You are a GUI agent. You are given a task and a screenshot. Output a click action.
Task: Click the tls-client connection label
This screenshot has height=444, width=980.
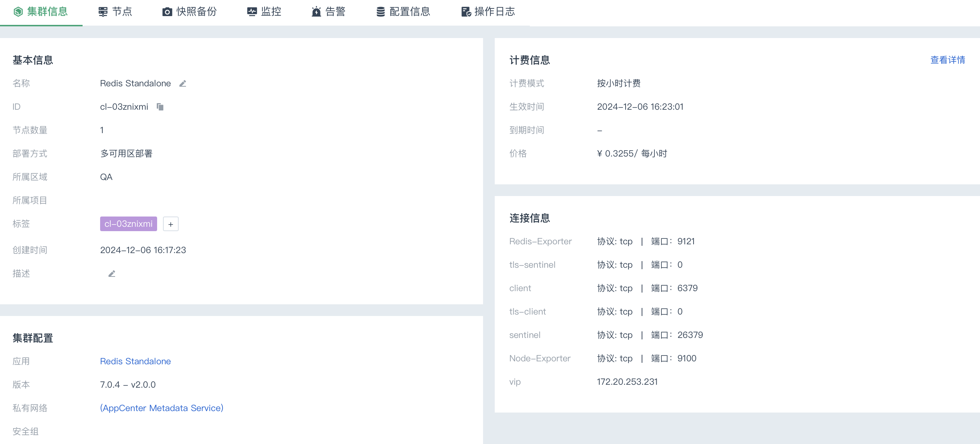pos(528,312)
